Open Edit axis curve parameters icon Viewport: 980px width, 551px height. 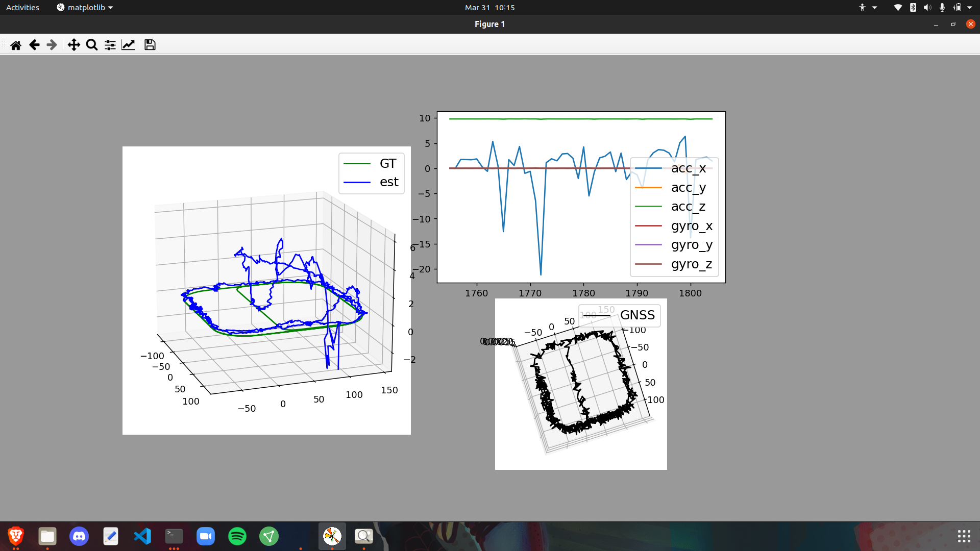pos(128,45)
